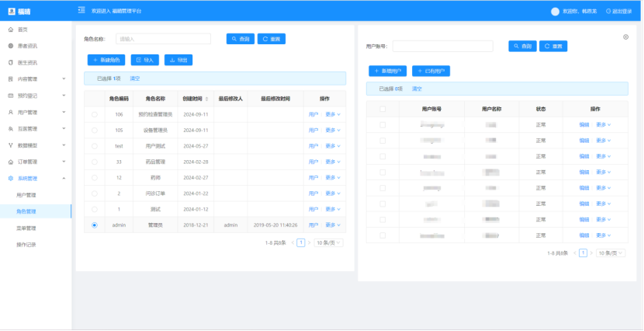Close the user panel with the X icon
Image resolution: width=644 pixels, height=331 pixels.
click(x=626, y=37)
